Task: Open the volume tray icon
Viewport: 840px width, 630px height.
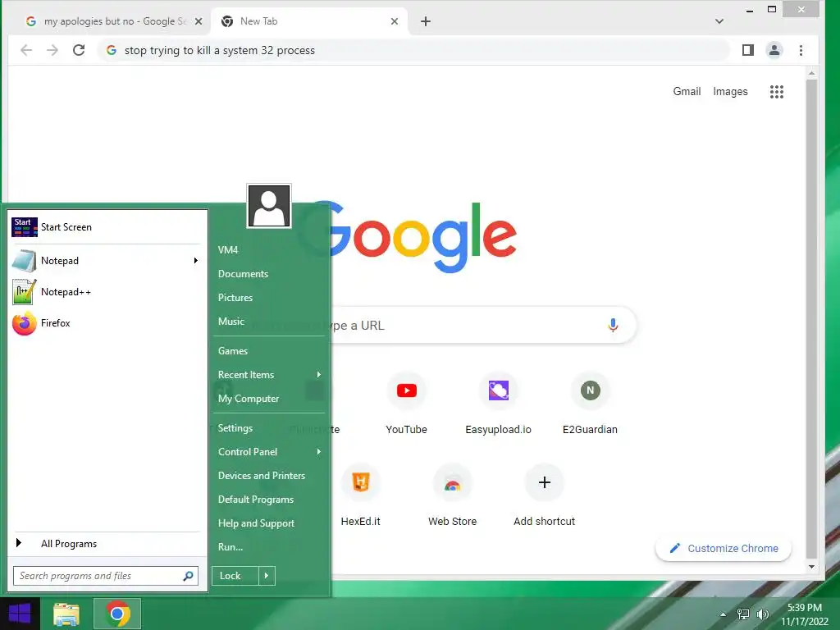Action: [x=762, y=614]
